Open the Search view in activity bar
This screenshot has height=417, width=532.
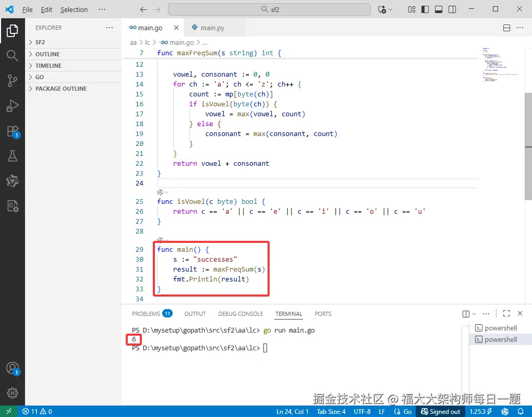(x=12, y=56)
